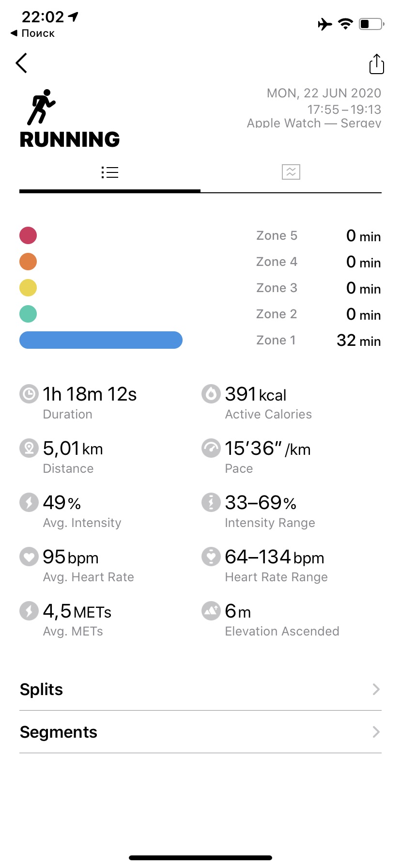Viewport: 401px width, 868px height.
Task: Tap the share export icon
Action: [x=376, y=64]
